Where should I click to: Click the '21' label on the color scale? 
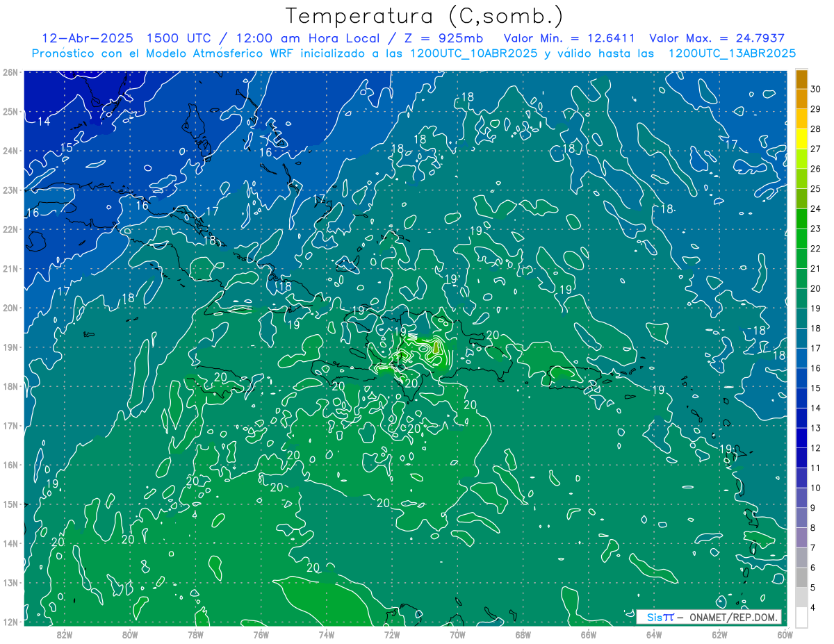[x=816, y=268]
